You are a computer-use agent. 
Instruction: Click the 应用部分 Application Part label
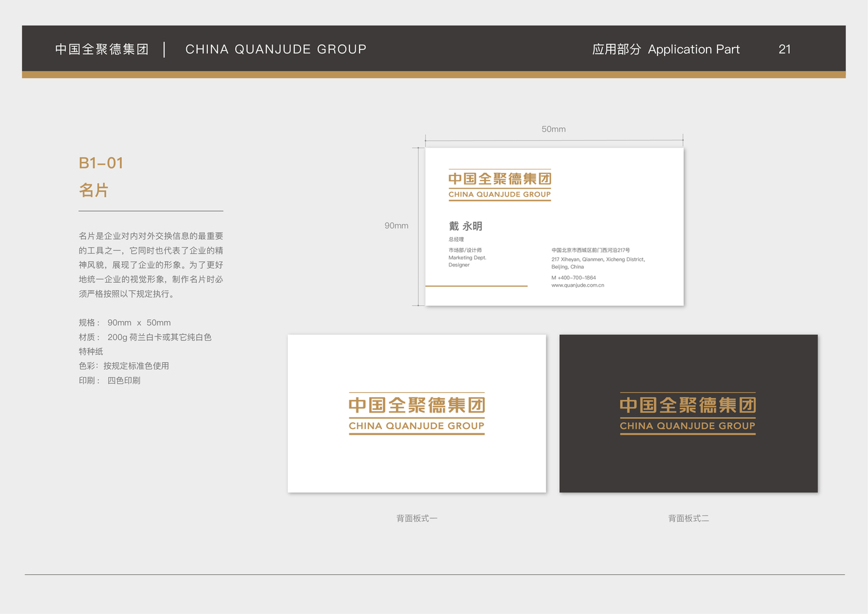[666, 49]
